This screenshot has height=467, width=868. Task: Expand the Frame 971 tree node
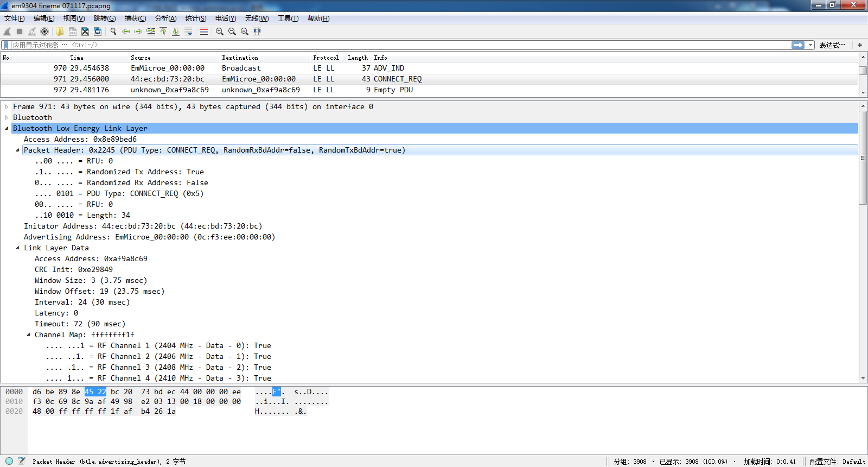coord(7,107)
